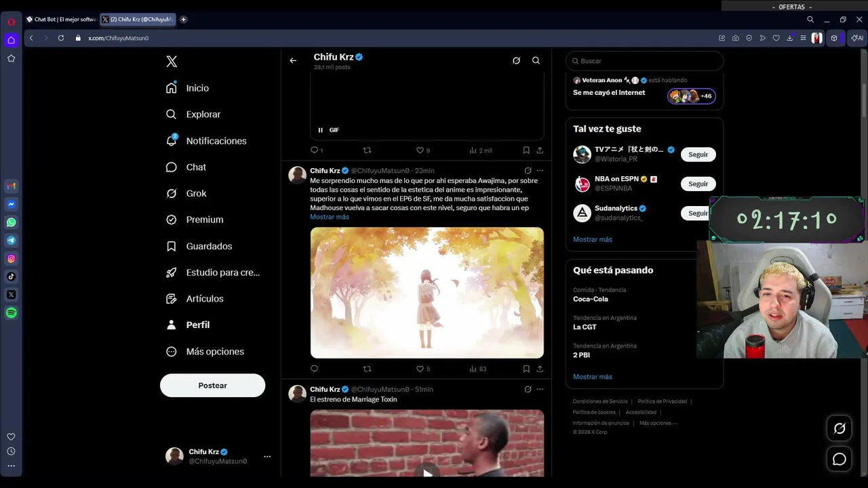
Task: Click the Buscar search field
Action: pyautogui.click(x=644, y=61)
